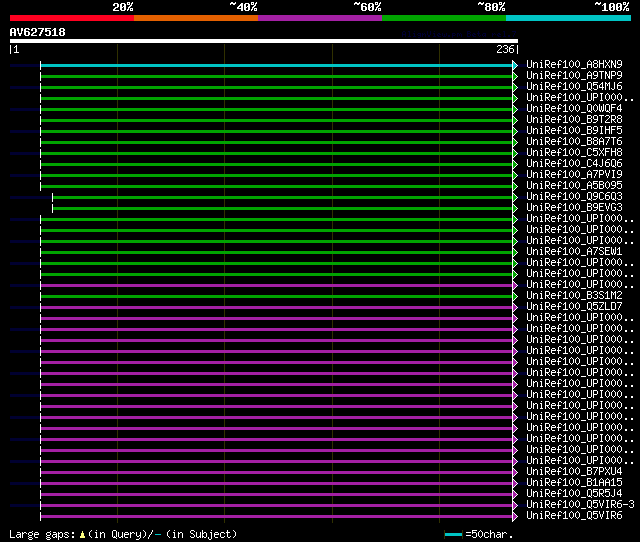Click the green alignment bar for UniRef100_A9TNP9
Viewport: 640px width, 542px height.
click(x=276, y=76)
